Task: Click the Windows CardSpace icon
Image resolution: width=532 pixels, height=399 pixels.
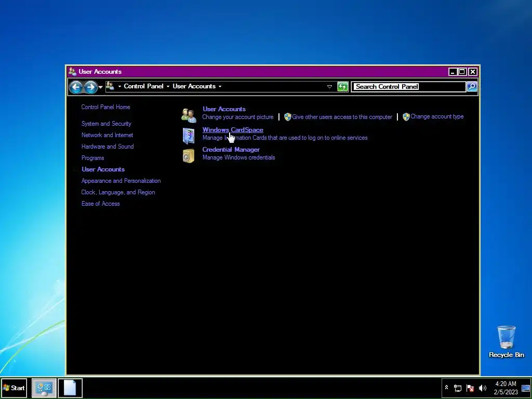Action: (189, 136)
